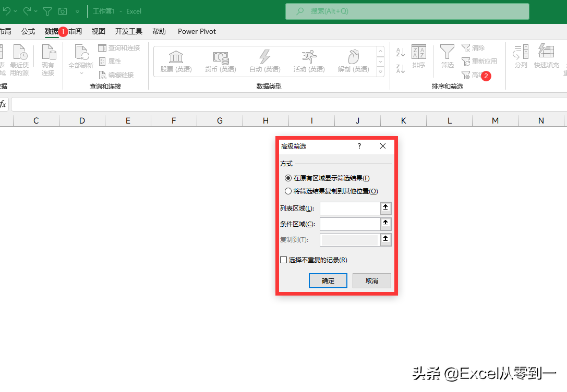Select 'Filter the list in place' radio button

tap(288, 178)
